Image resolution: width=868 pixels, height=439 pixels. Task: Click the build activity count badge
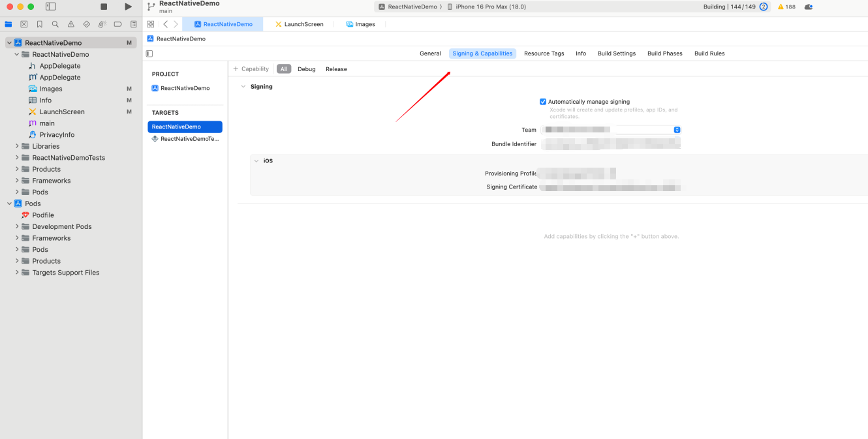pos(764,7)
